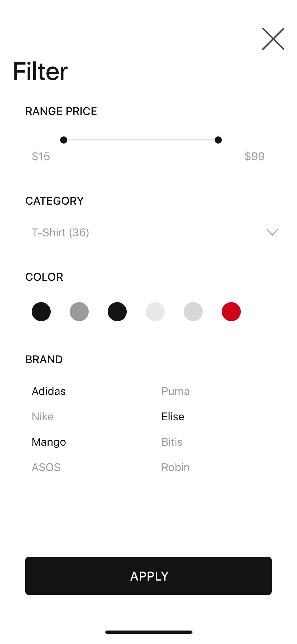Image resolution: width=297 pixels, height=644 pixels.
Task: Deselect the Elise brand
Action: [x=173, y=416]
